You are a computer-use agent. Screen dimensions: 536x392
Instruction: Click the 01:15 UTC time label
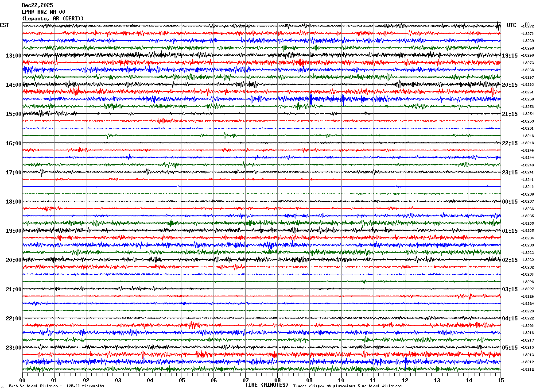(x=510, y=231)
